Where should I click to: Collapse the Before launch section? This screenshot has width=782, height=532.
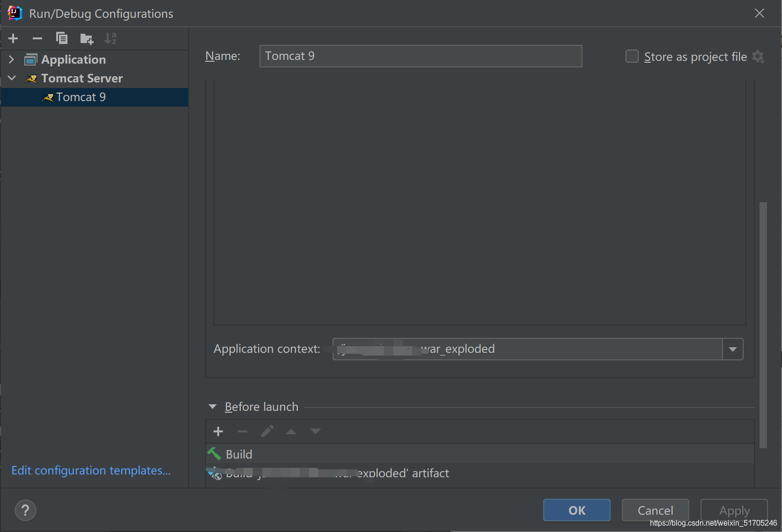(x=213, y=407)
